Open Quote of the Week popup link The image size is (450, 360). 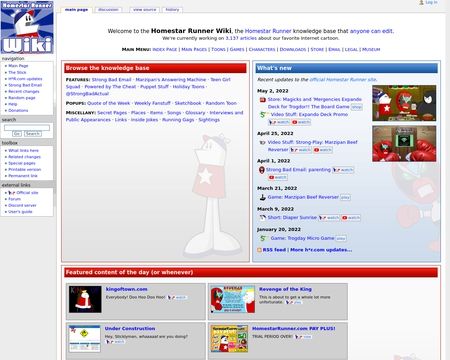pyautogui.click(x=109, y=103)
